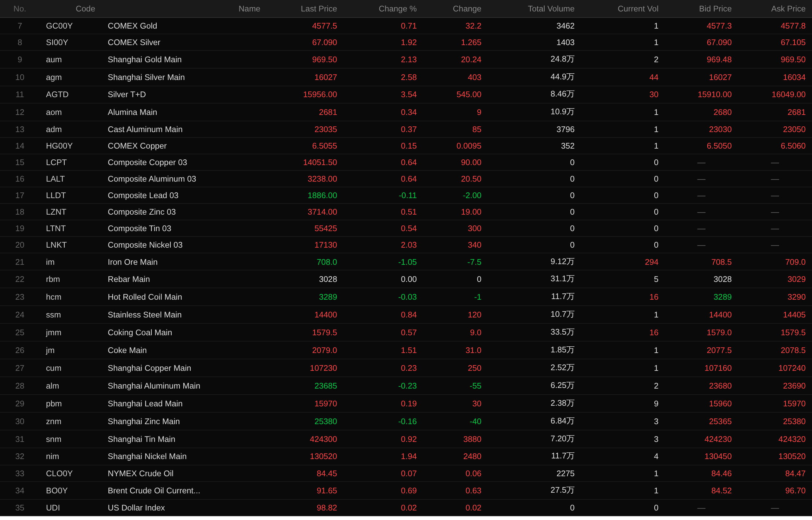
Task: Click bid price 107160
Action: pyautogui.click(x=718, y=368)
